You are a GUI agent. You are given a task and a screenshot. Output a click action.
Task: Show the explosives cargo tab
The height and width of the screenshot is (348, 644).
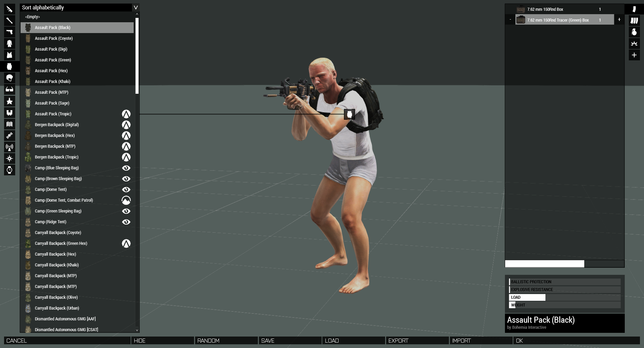(634, 43)
